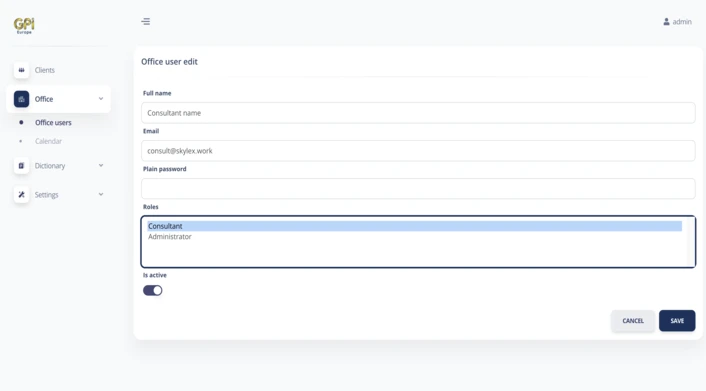Click the Cancel button
This screenshot has height=391, width=706.
633,321
